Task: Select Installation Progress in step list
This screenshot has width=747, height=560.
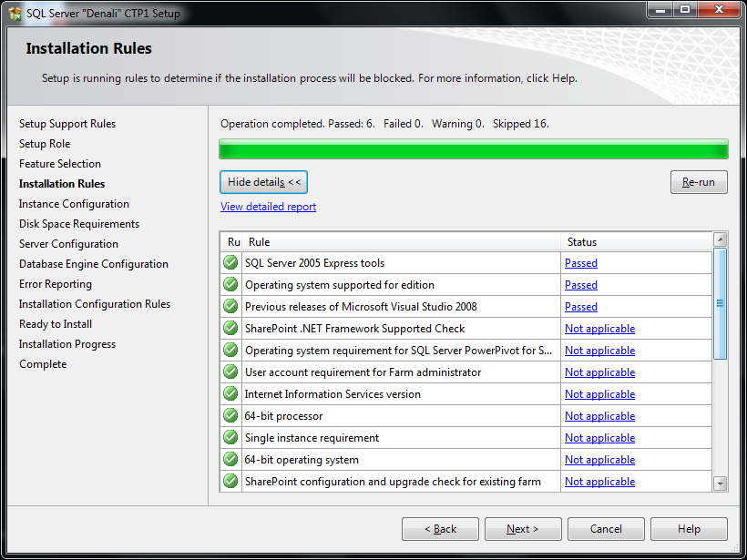Action: [x=67, y=344]
